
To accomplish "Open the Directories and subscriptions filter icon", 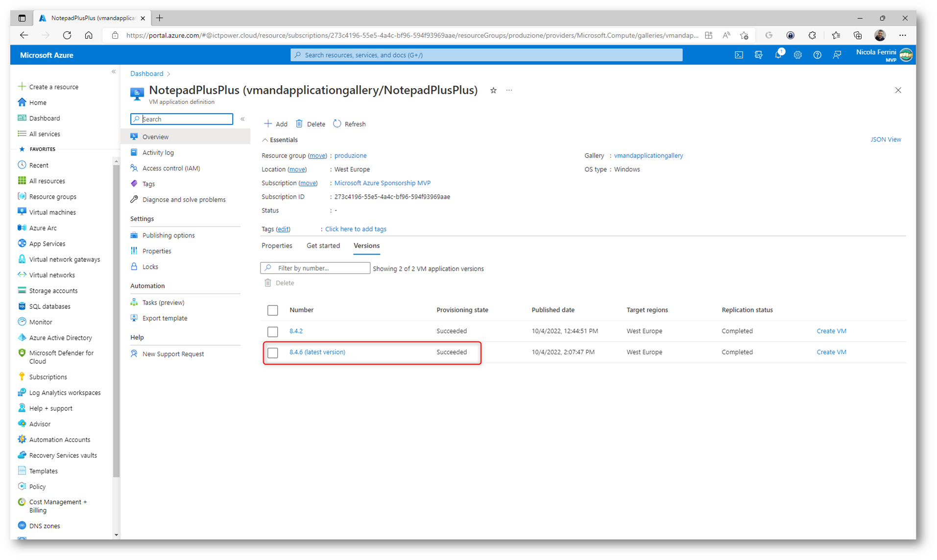I will [758, 55].
